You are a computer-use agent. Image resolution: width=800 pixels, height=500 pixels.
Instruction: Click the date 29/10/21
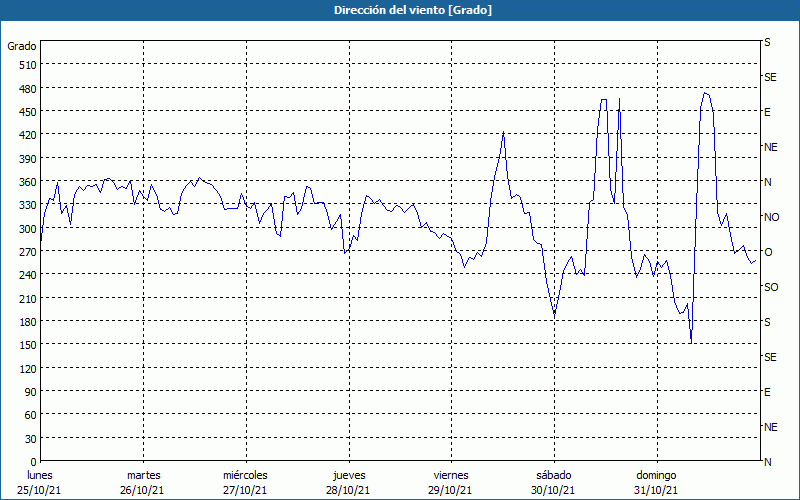(451, 490)
